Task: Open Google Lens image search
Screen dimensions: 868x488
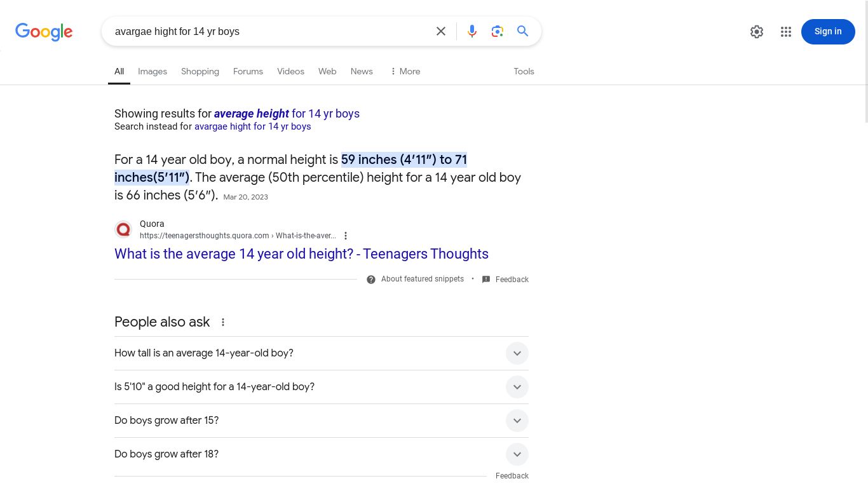Action: [498, 31]
